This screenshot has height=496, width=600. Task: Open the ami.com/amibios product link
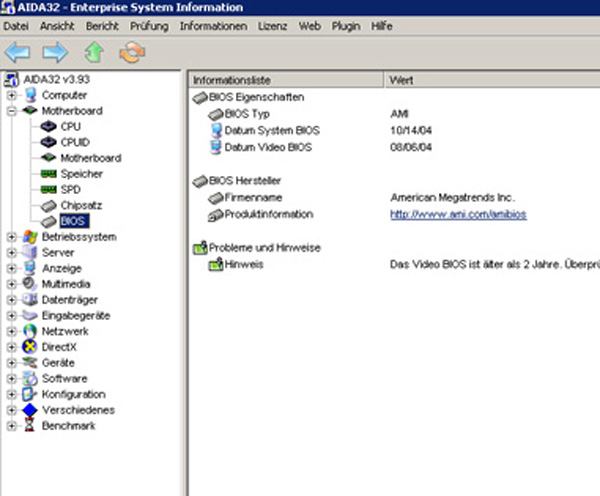coord(458,214)
